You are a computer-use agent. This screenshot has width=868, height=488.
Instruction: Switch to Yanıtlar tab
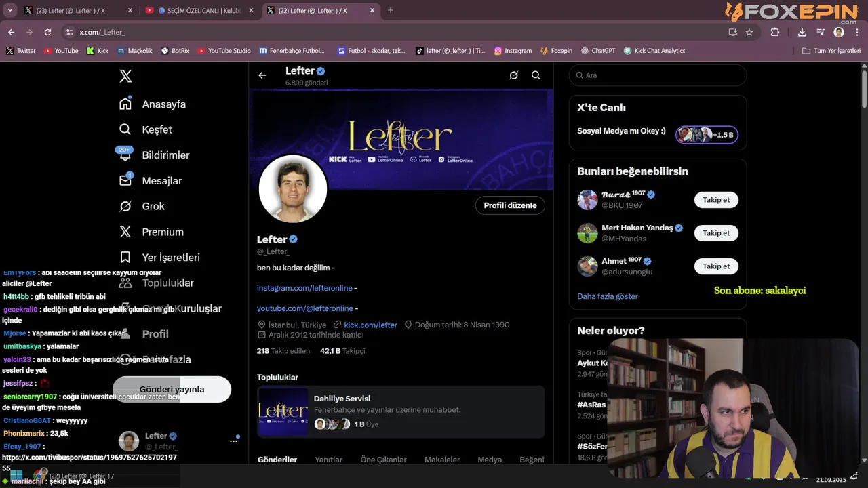(328, 460)
